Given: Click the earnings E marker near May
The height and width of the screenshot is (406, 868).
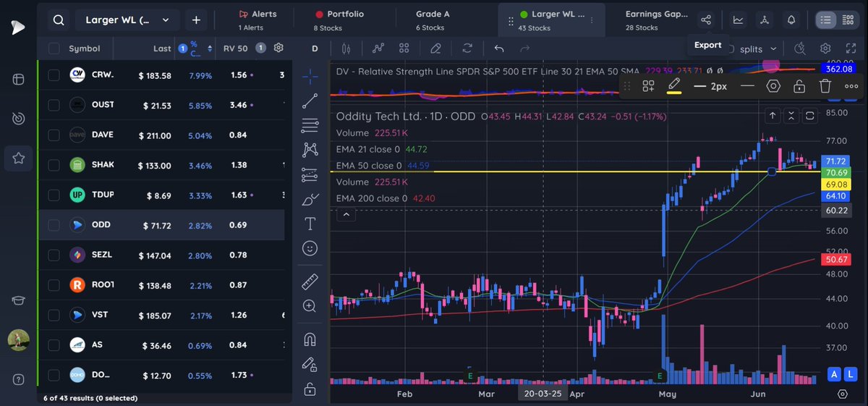Looking at the screenshot, I should point(660,376).
